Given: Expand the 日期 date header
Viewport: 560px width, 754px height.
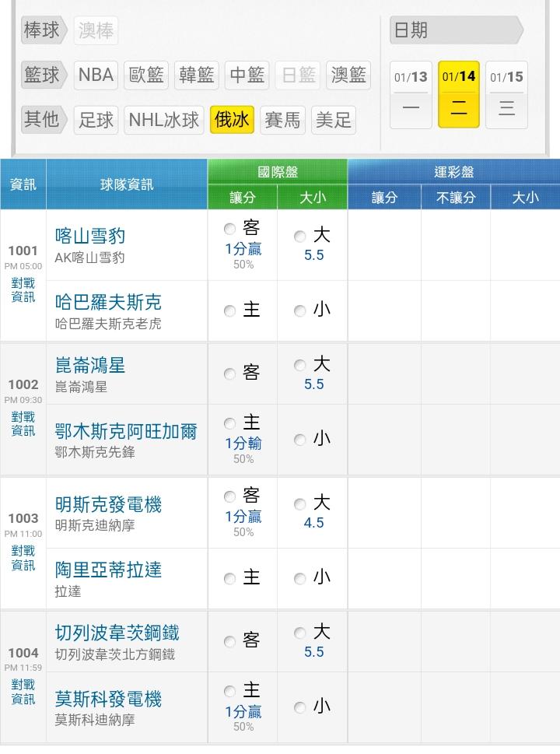Looking at the screenshot, I should pyautogui.click(x=455, y=31).
